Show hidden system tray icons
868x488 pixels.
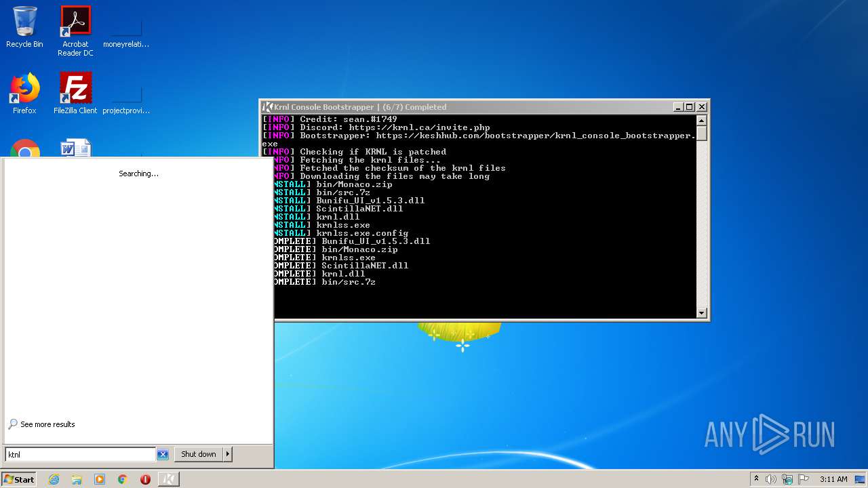pyautogui.click(x=756, y=479)
